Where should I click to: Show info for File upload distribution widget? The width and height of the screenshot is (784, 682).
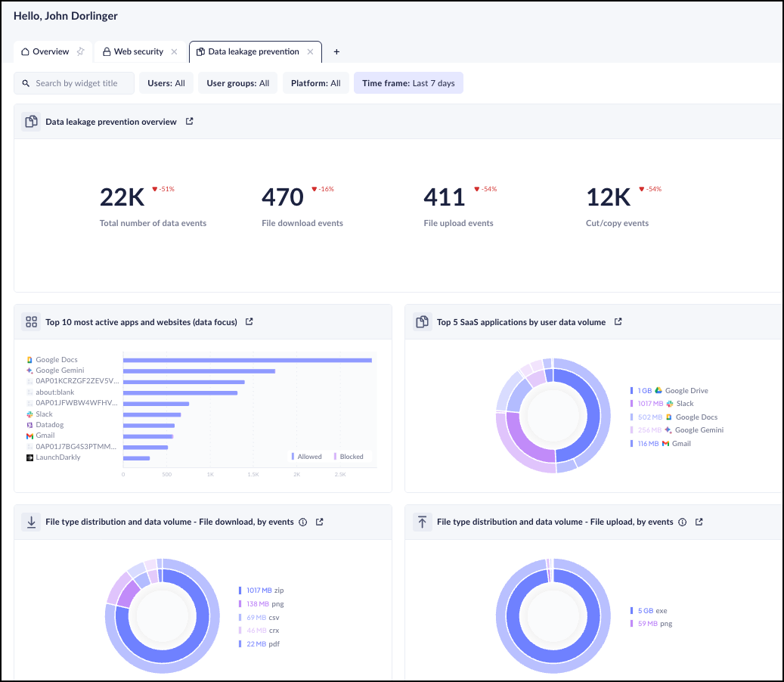point(683,522)
